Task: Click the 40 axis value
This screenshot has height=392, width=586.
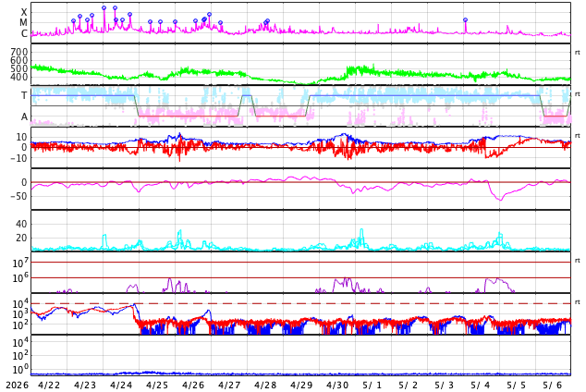Action: 21,224
